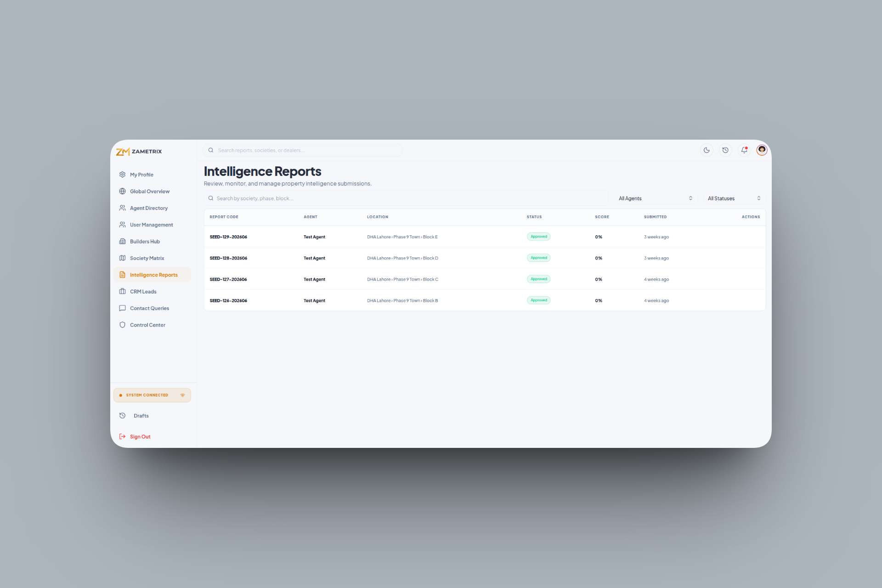
Task: Click the Intelligence Reports document icon
Action: click(122, 275)
